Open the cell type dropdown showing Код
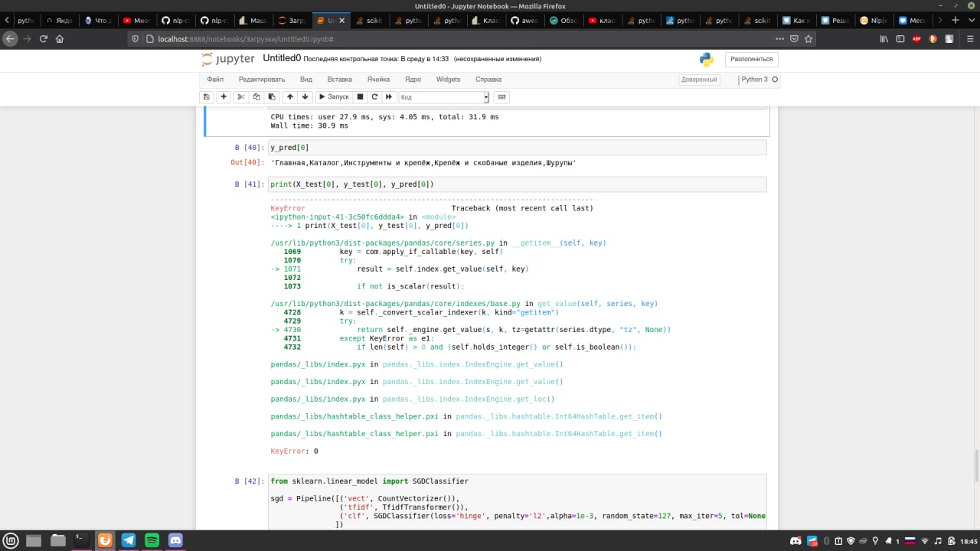The image size is (980, 551). (x=444, y=97)
